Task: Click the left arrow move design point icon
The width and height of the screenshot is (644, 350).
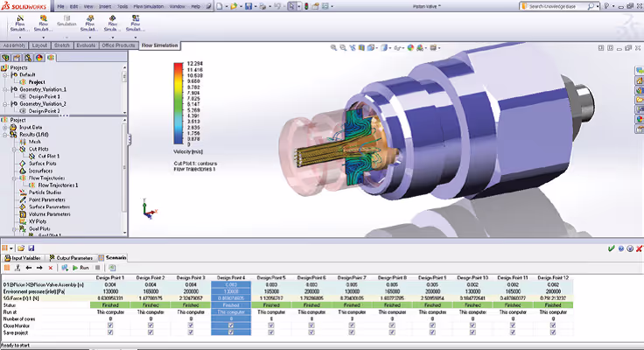Action: 29,268
